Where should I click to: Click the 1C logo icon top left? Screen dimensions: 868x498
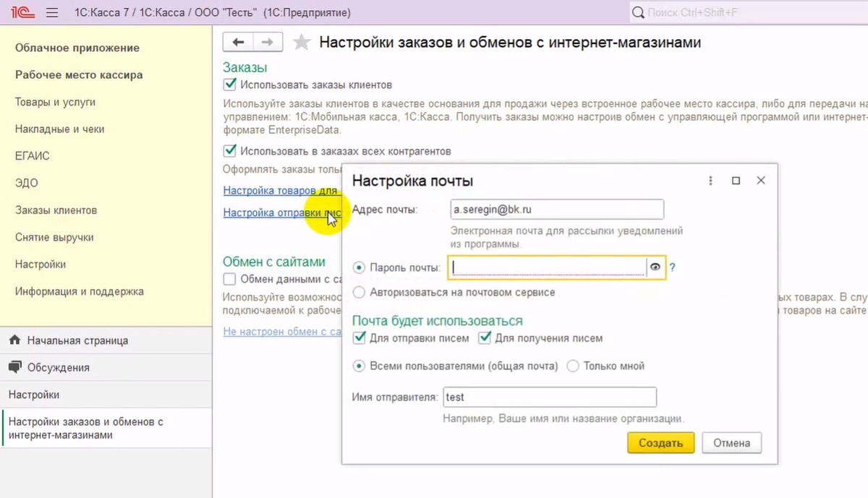22,12
